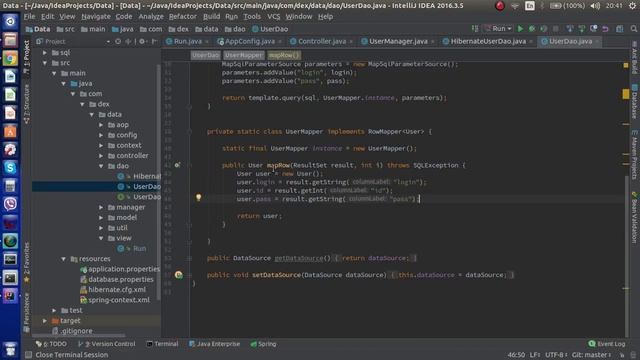Open Skype from the Ubuntu launcher
This screenshot has width=640, height=360.
click(x=10, y=167)
